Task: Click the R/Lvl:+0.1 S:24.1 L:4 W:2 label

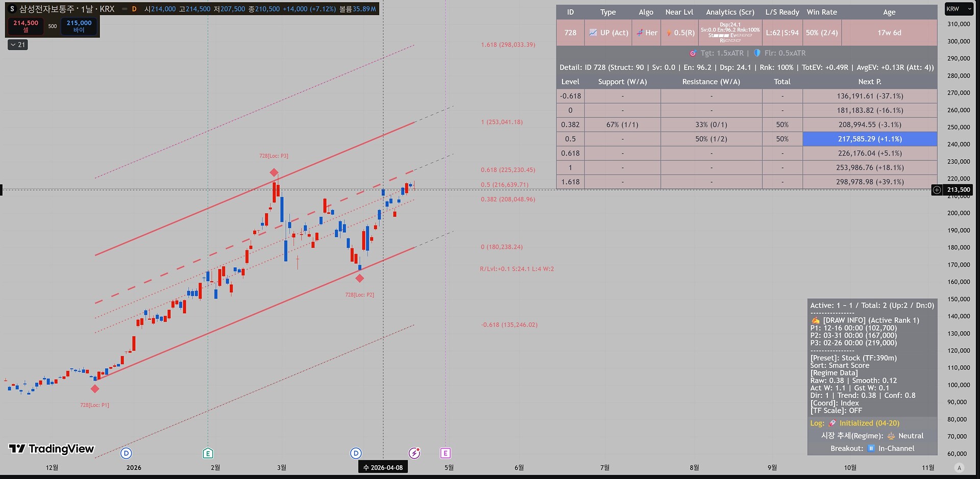Action: click(x=517, y=269)
